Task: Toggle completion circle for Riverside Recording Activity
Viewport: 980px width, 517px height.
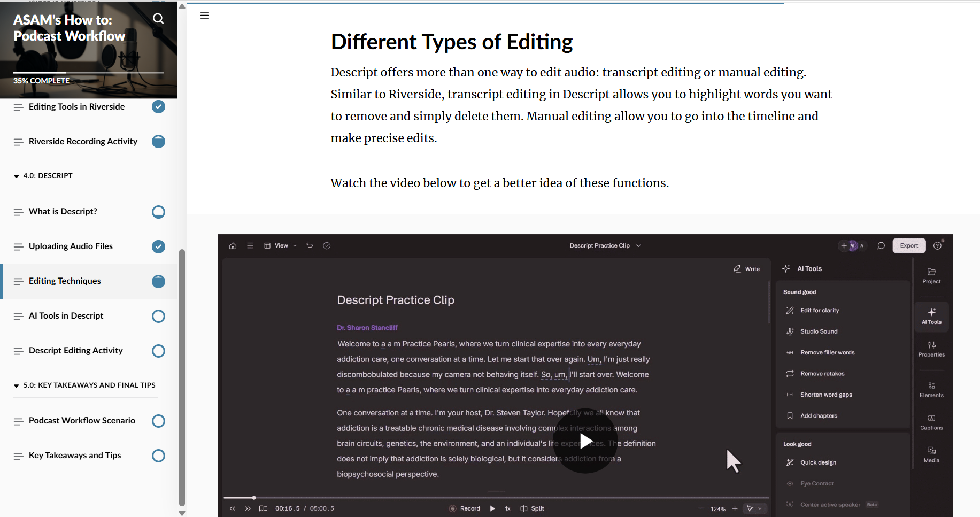Action: [158, 142]
